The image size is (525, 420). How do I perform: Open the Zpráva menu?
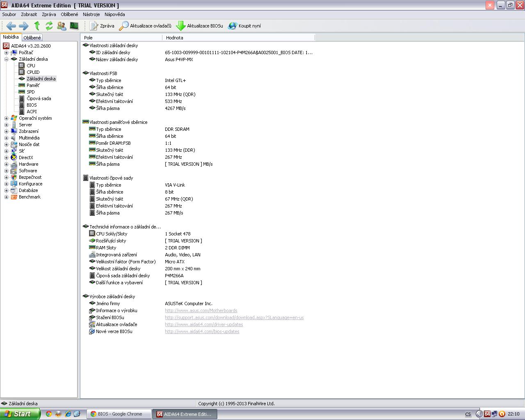click(49, 14)
